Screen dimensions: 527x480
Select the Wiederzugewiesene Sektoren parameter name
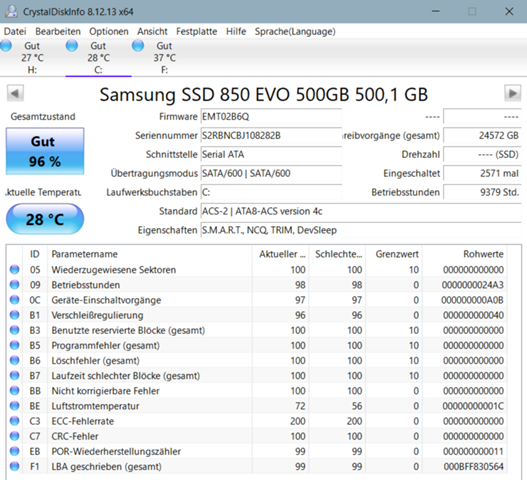(114, 270)
